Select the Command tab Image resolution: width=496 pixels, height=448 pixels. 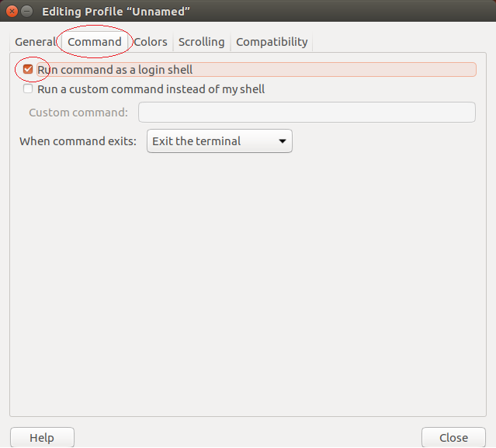pos(95,42)
